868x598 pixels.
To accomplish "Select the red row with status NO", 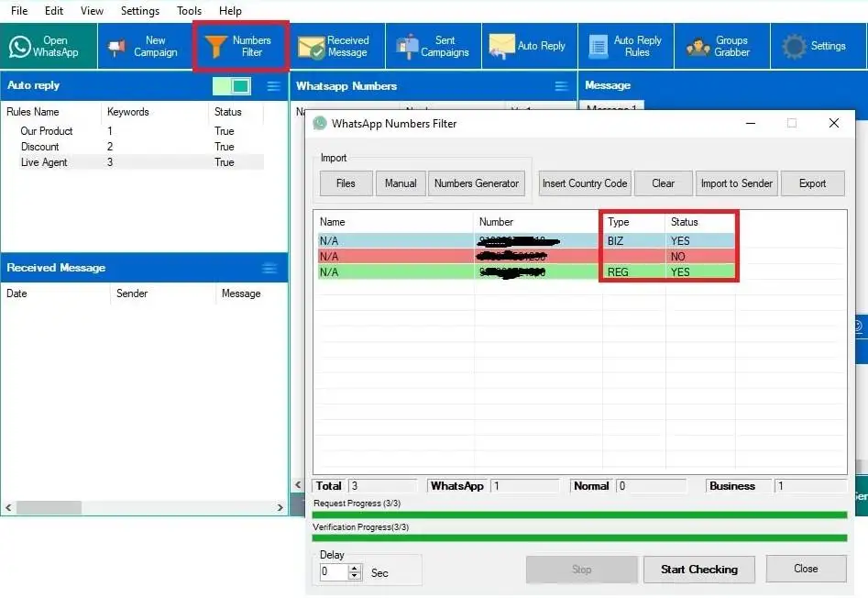I will coord(527,257).
